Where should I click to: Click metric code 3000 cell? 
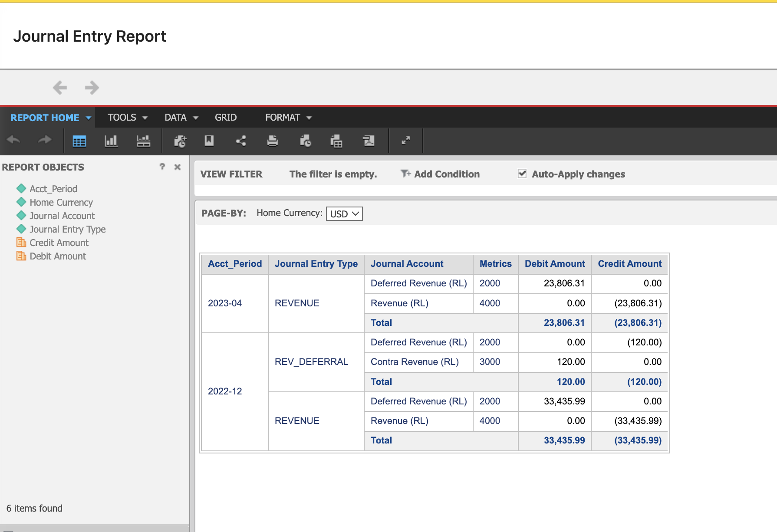tap(495, 362)
